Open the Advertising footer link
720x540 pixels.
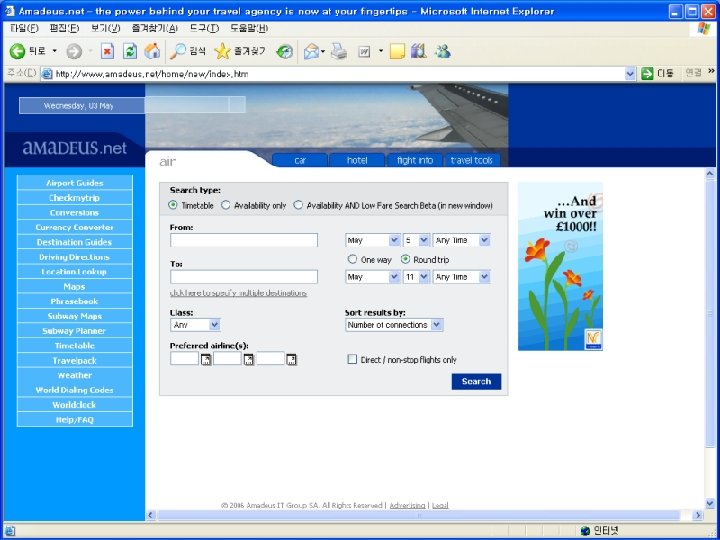[407, 505]
